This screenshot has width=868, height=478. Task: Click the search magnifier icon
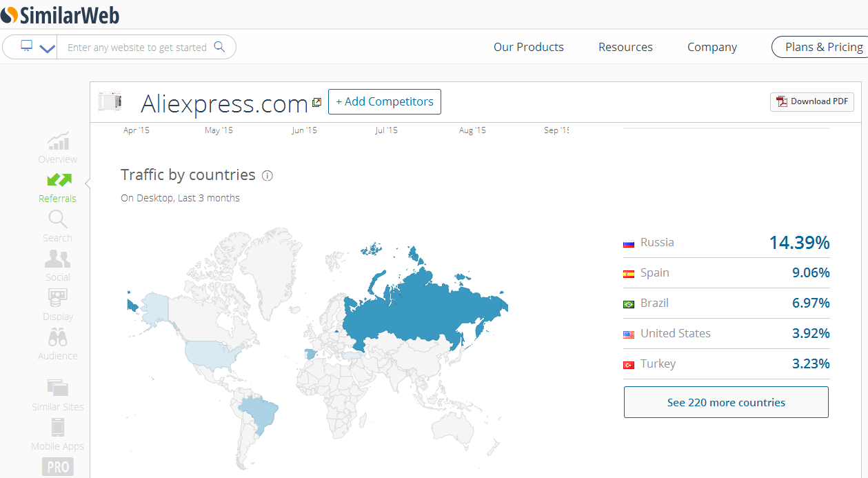click(x=220, y=47)
